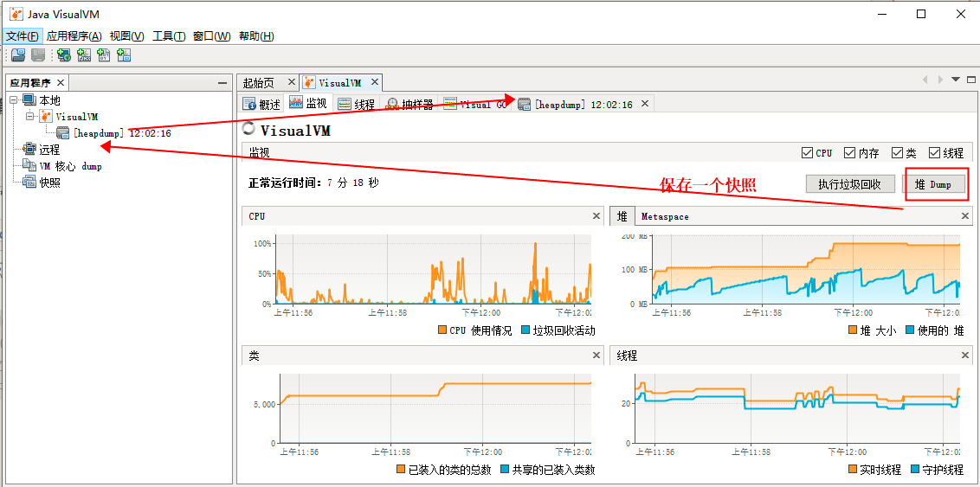The height and width of the screenshot is (487, 980).
Task: Click the Add JMX Connection toolbar icon
Action: pos(84,55)
